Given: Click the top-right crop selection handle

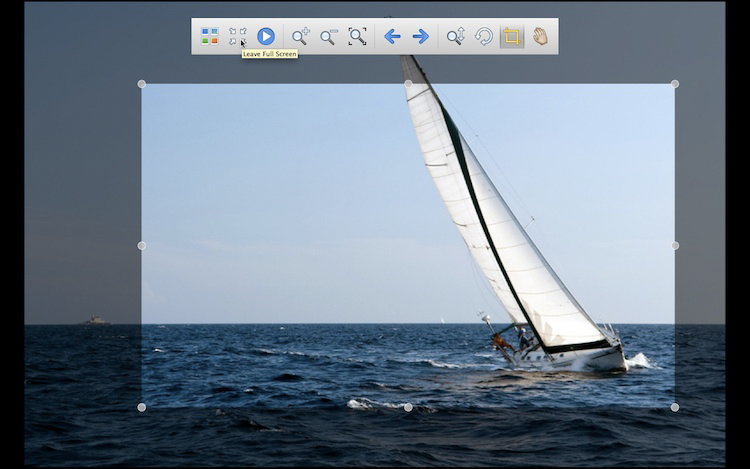Looking at the screenshot, I should [x=675, y=84].
